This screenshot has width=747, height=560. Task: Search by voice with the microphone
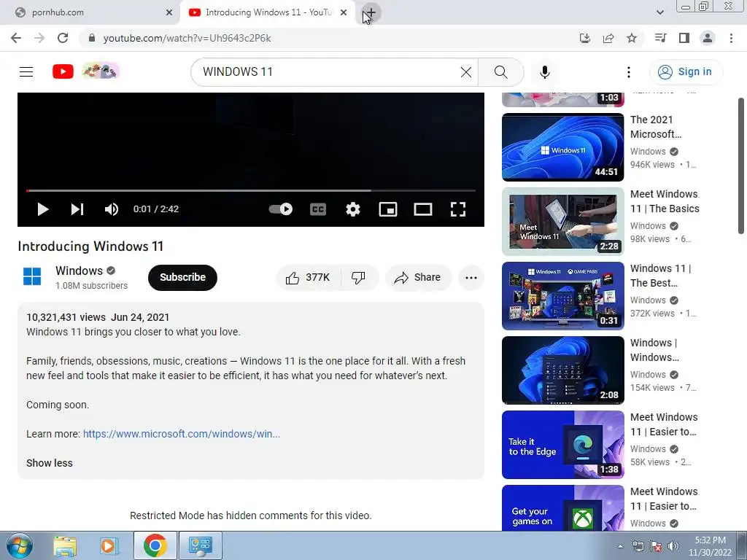[x=545, y=72]
